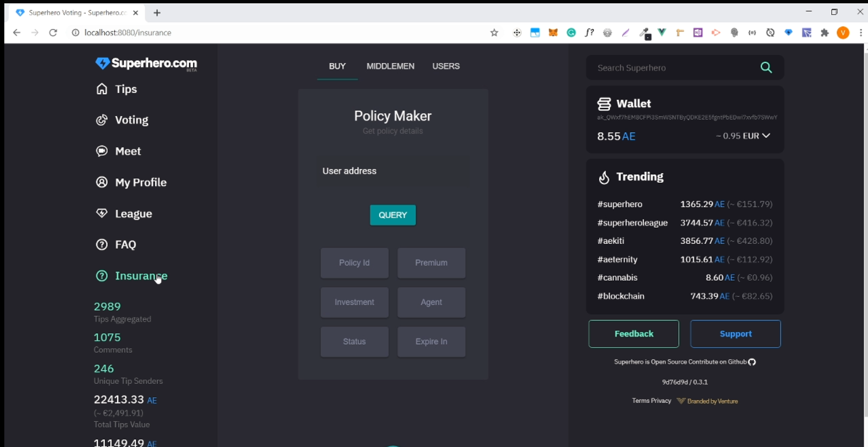Open the Voting section

click(x=122, y=120)
